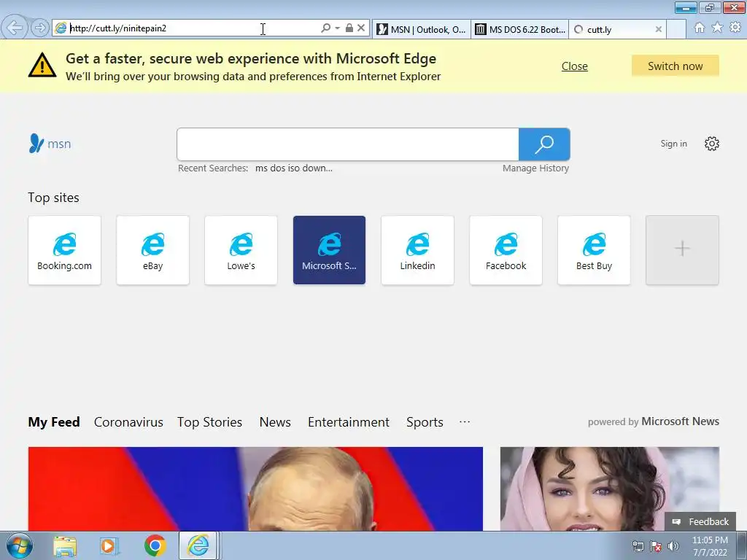This screenshot has width=747, height=560.
Task: Go forward with the browser Forward arrow
Action: (40, 28)
